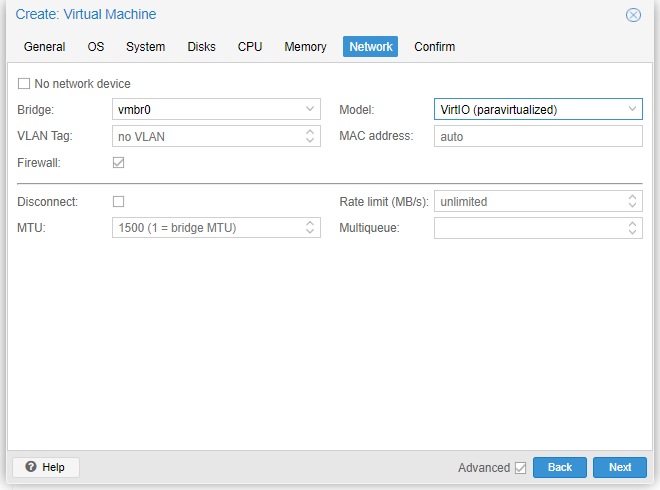
Task: Adjust the Multiqueue spinner arrows
Action: [x=632, y=228]
